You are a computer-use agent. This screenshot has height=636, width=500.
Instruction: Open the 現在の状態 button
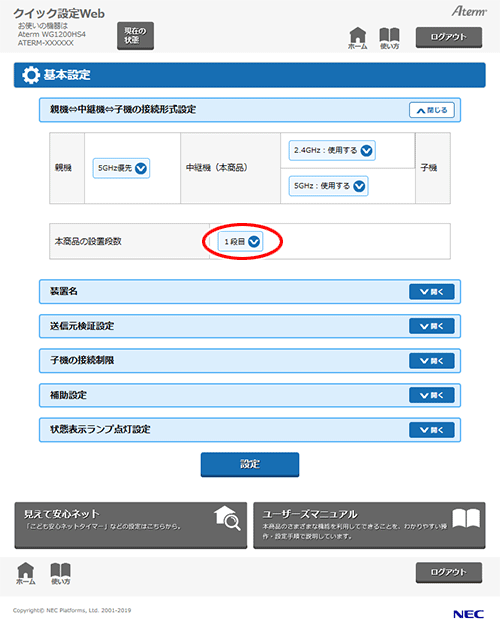pos(135,36)
